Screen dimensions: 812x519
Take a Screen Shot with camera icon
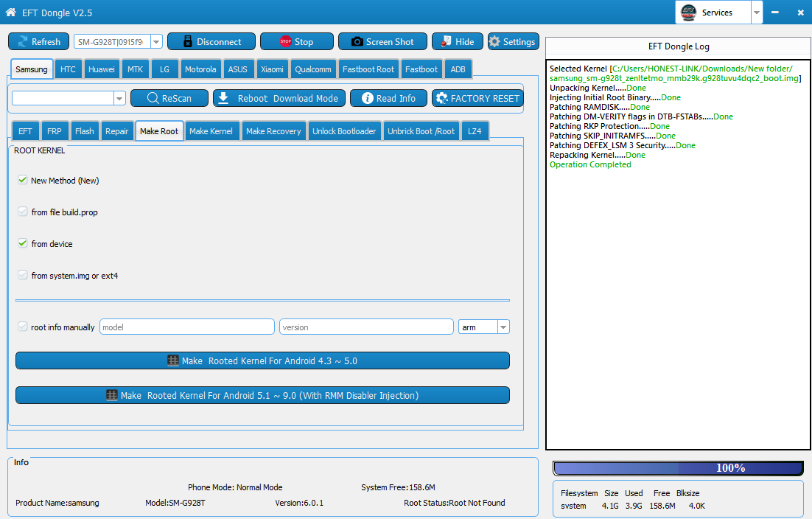coord(357,42)
